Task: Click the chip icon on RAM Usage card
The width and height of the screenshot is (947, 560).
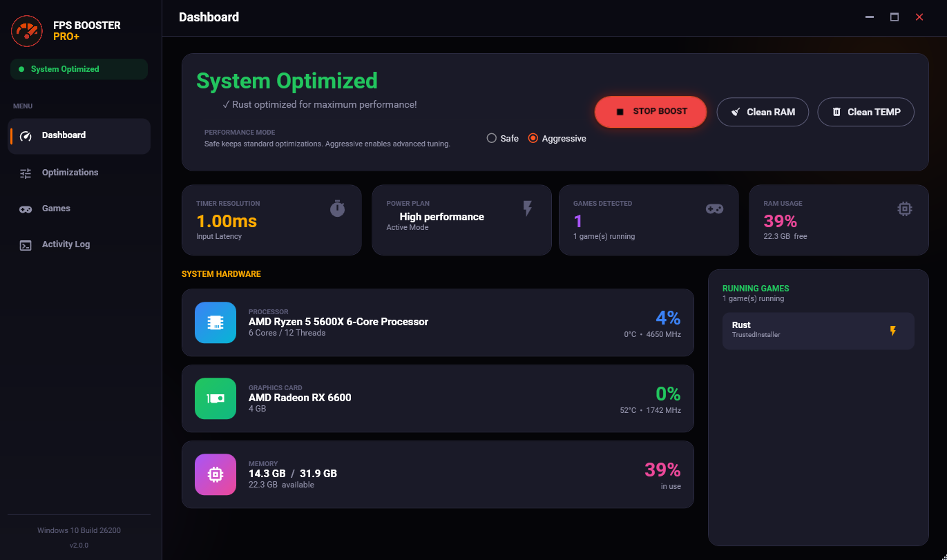Action: [904, 208]
